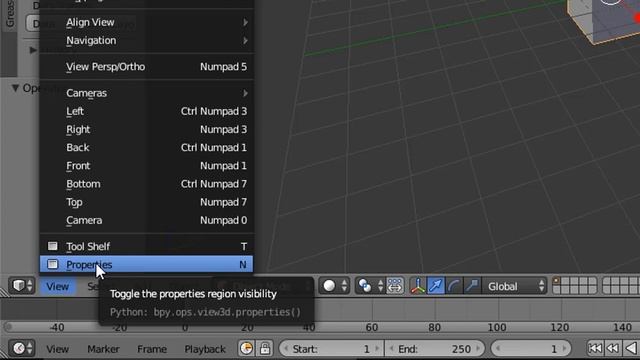The height and width of the screenshot is (360, 640).
Task: Enable the rotate manipulator arc
Action: [x=453, y=286]
